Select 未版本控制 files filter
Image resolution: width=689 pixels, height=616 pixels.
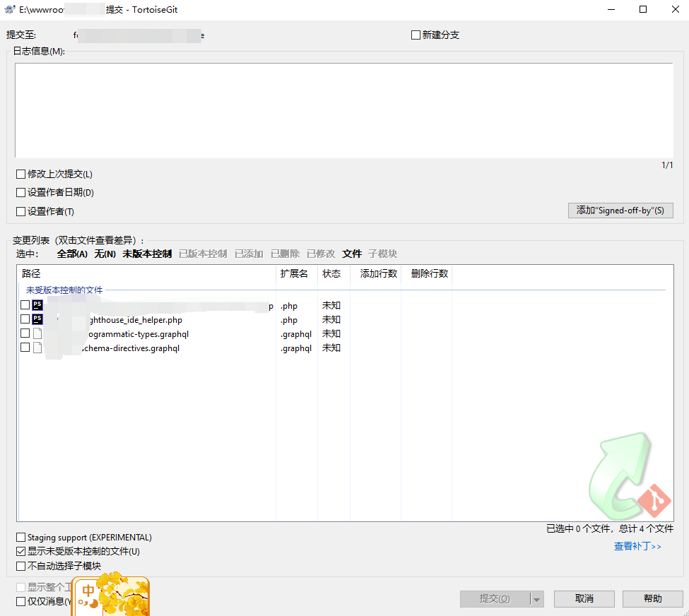click(147, 254)
